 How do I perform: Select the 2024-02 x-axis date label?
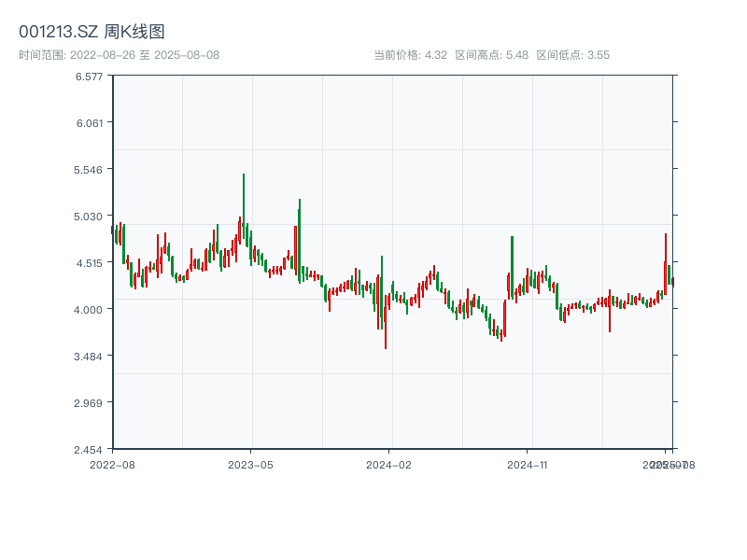coord(389,464)
